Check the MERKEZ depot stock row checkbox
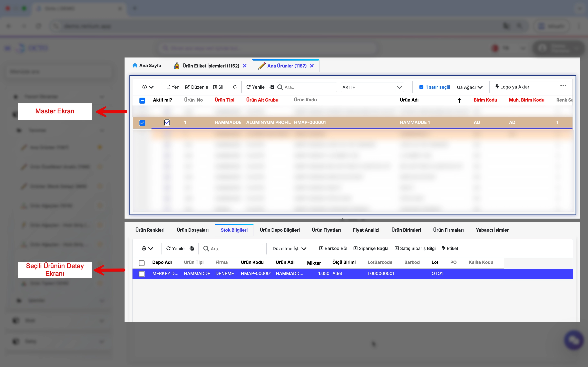588x367 pixels. pyautogui.click(x=142, y=274)
